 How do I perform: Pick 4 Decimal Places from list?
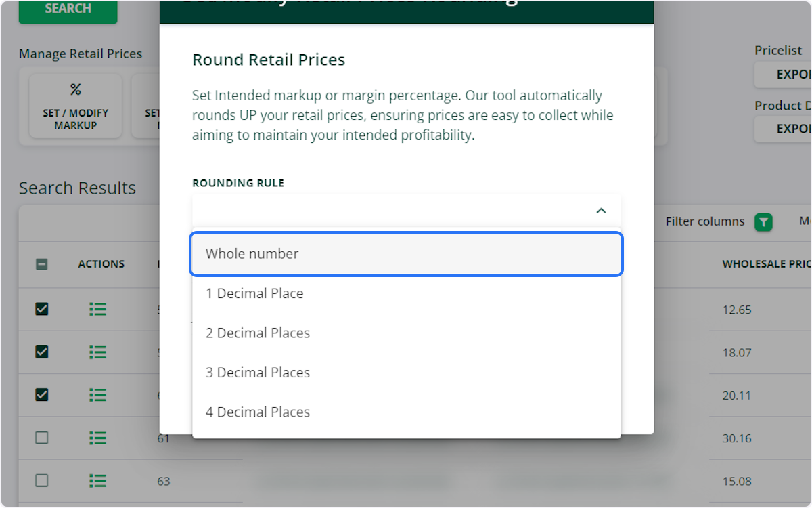(406, 412)
